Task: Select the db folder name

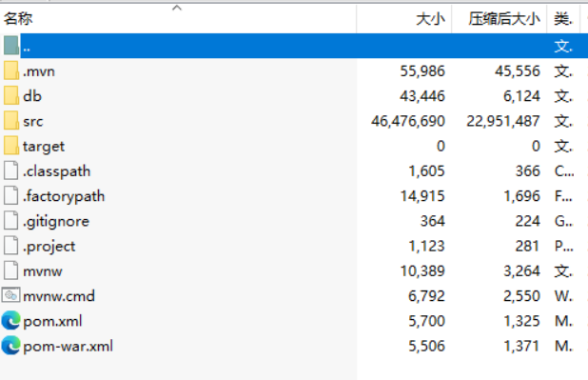Action: click(x=32, y=96)
